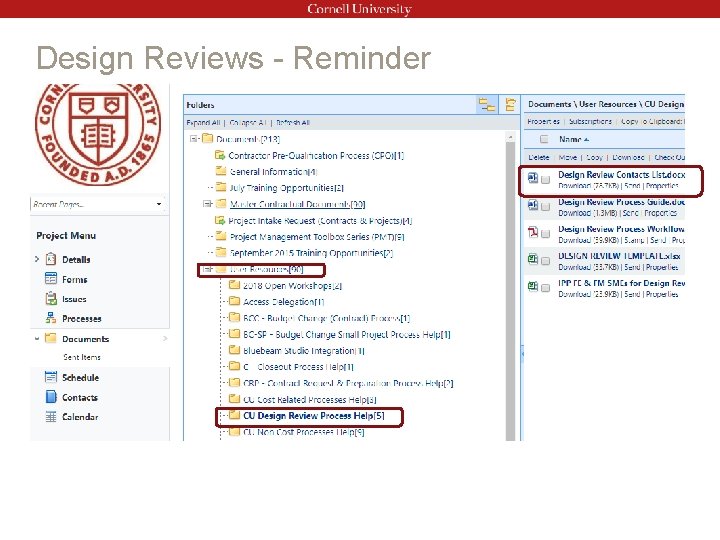Image resolution: width=720 pixels, height=540 pixels.
Task: Click the Calendar grid icon
Action: [51, 416]
